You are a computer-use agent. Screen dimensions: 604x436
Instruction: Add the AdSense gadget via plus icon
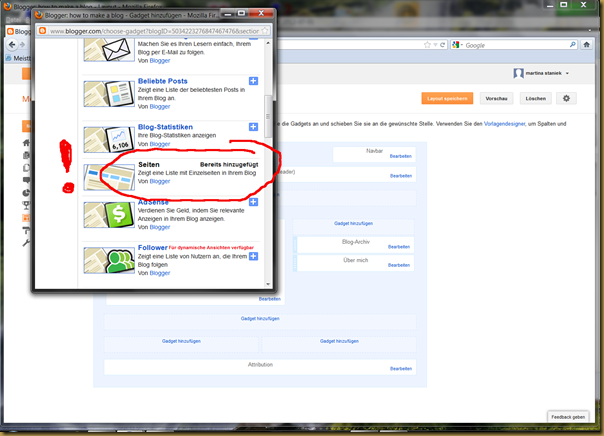coord(253,202)
